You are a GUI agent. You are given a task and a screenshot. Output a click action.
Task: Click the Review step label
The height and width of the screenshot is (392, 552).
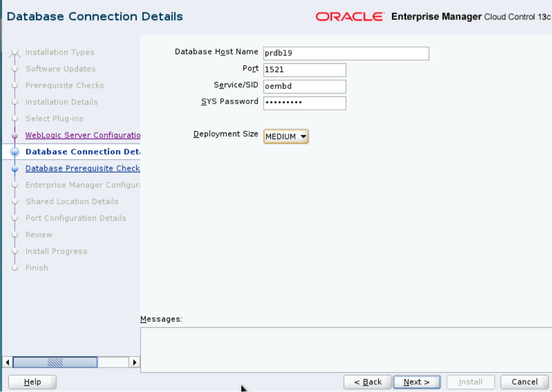pos(39,235)
